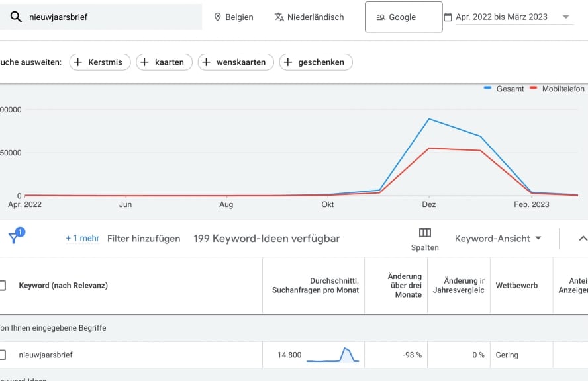The height and width of the screenshot is (381, 588).
Task: Change the Niederländisch language setting
Action: (x=309, y=17)
